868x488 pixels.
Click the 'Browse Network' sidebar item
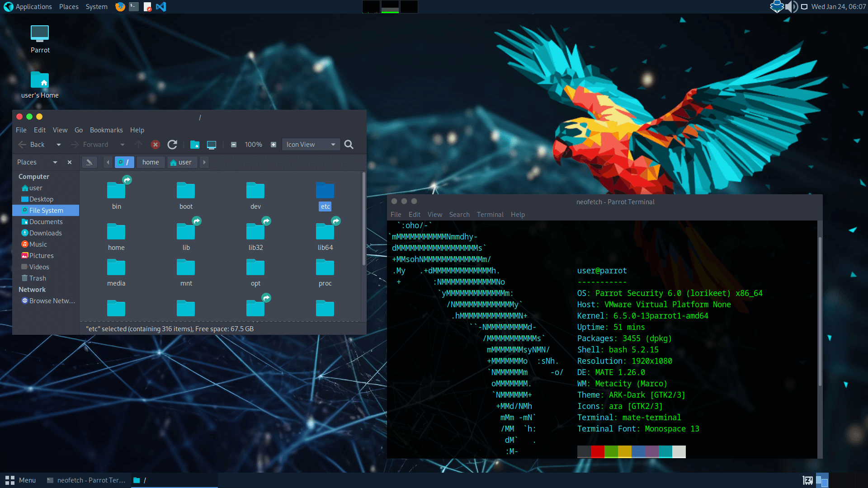coord(52,300)
